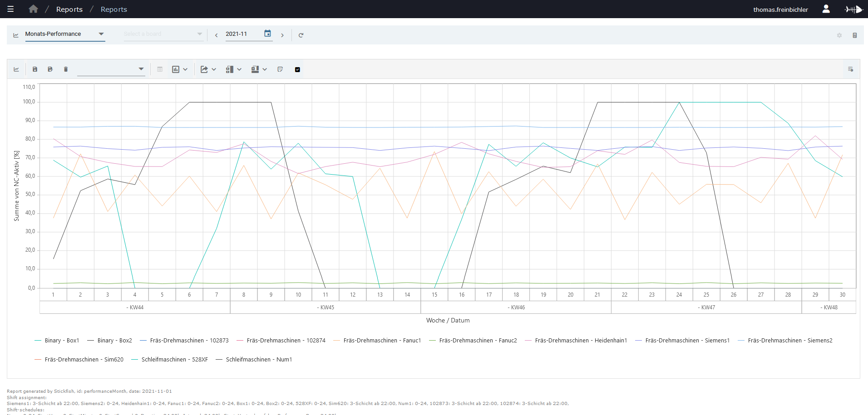Click the KW48 week label
This screenshot has height=415, width=868.
(829, 308)
